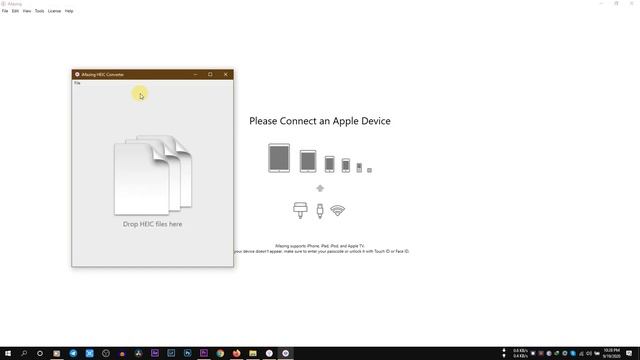
Task: Open File menu in HEIC Converter window
Action: [77, 83]
